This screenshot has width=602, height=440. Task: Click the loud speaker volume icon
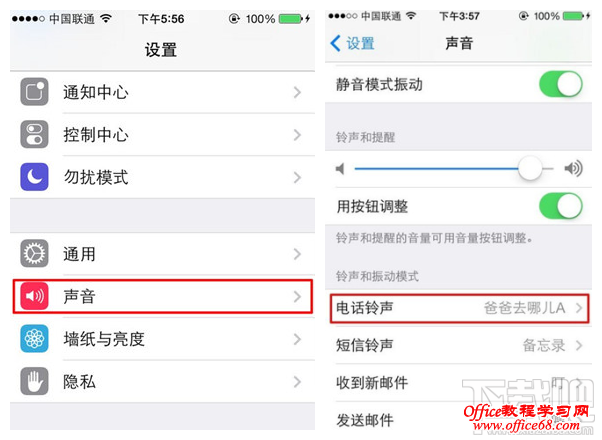pos(573,168)
